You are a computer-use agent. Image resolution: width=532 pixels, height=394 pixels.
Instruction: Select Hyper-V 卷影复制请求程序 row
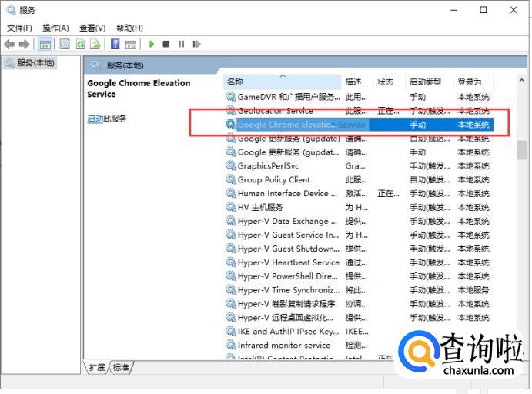359,304
